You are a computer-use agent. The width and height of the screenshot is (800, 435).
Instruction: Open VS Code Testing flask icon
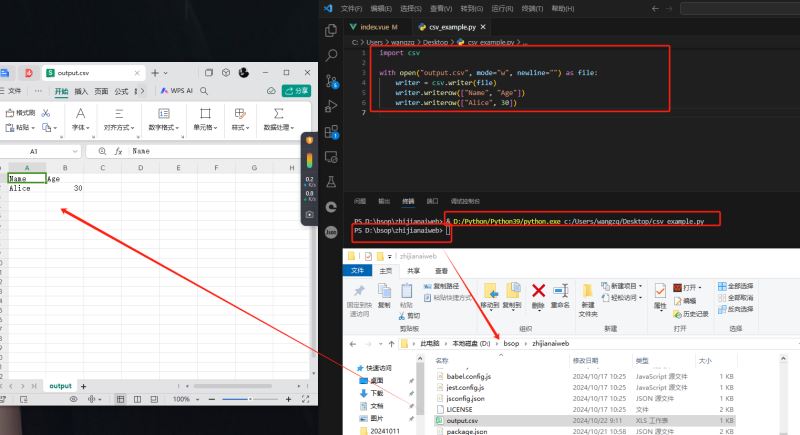331,182
